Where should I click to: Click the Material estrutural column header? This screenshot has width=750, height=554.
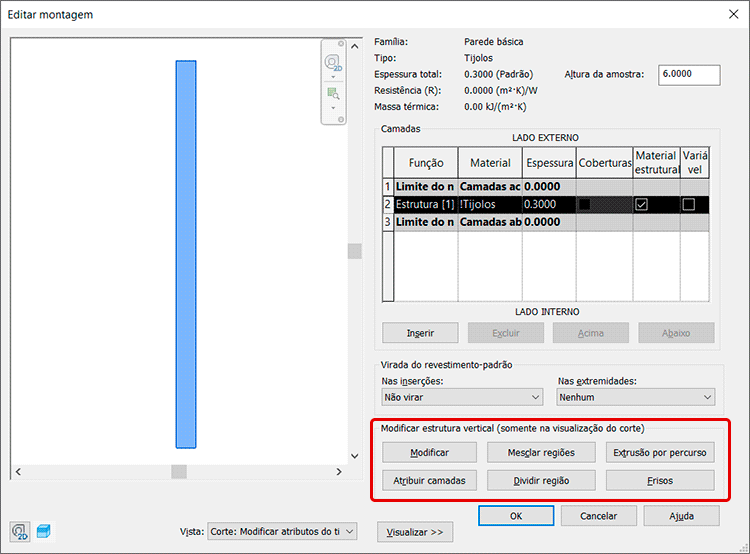click(657, 163)
